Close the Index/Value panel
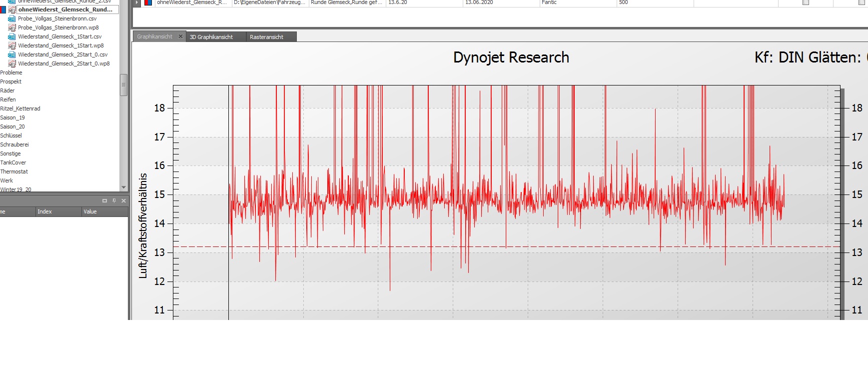Viewport: 868px width, 389px height. click(123, 200)
